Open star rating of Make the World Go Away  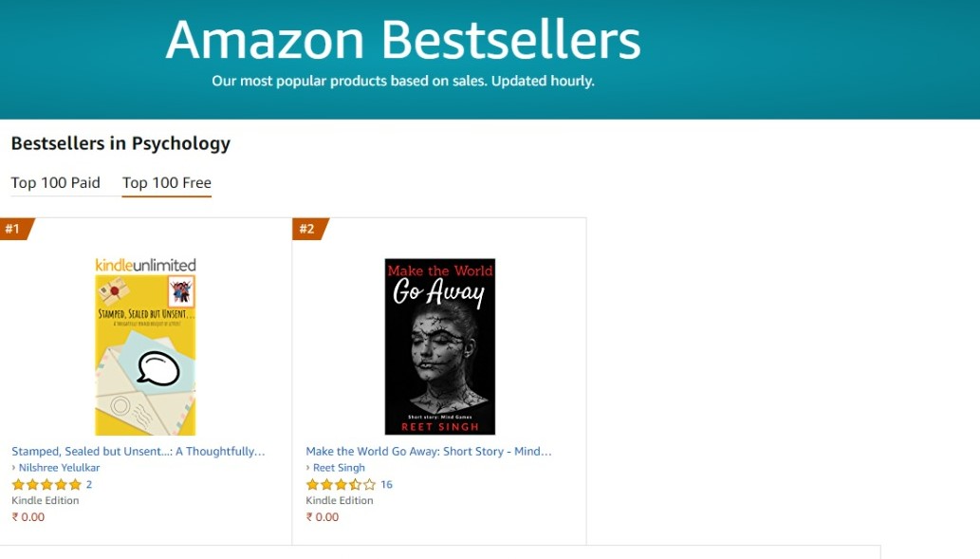341,485
